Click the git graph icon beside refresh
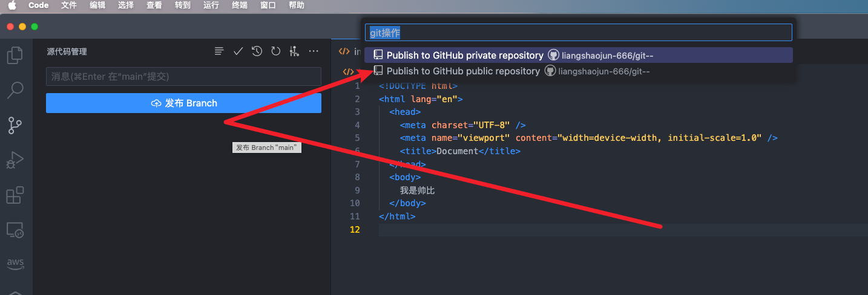This screenshot has width=868, height=295. click(x=294, y=51)
